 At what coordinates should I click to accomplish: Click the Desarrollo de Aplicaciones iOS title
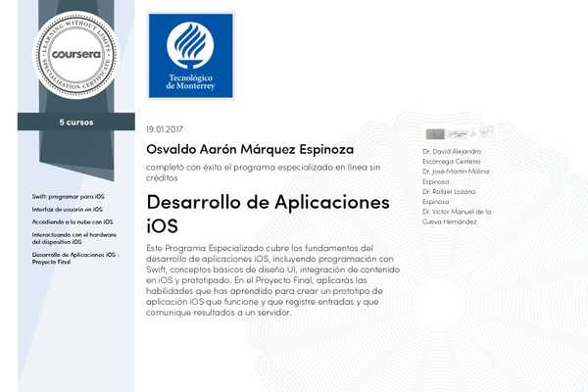tap(268, 214)
